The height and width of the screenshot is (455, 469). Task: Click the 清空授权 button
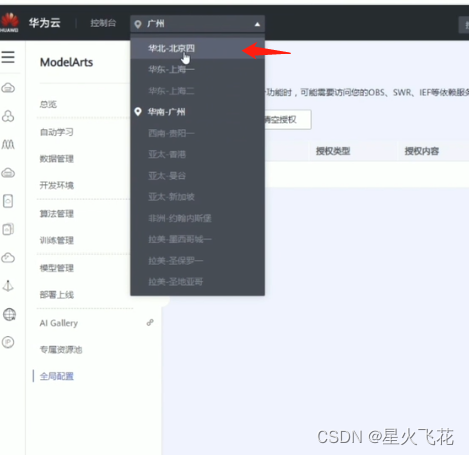[287, 119]
